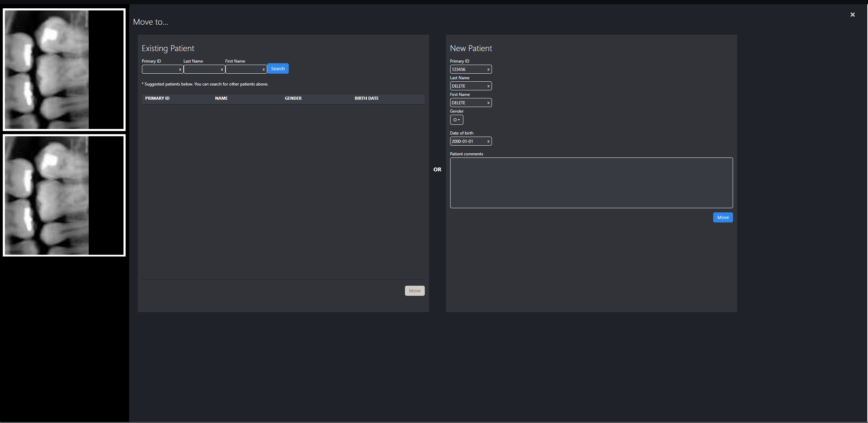Viewport: 868px width, 423px height.
Task: Sort table by PRIMARY ID column
Action: 157,98
